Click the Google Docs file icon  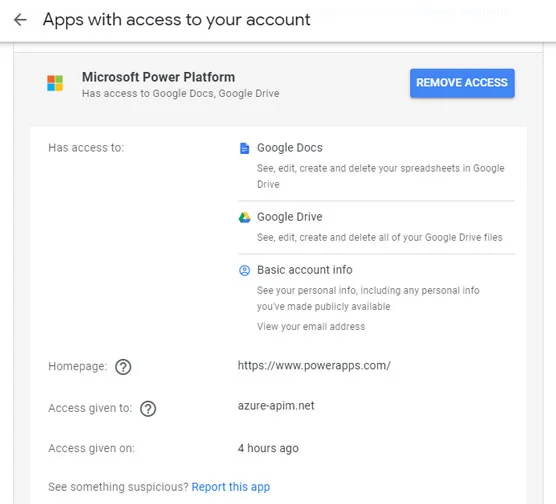244,148
